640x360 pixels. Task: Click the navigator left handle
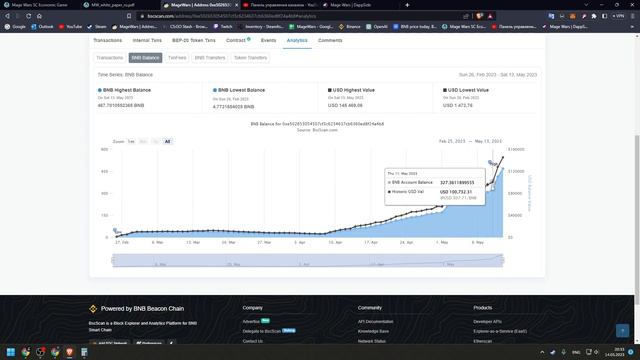click(113, 260)
